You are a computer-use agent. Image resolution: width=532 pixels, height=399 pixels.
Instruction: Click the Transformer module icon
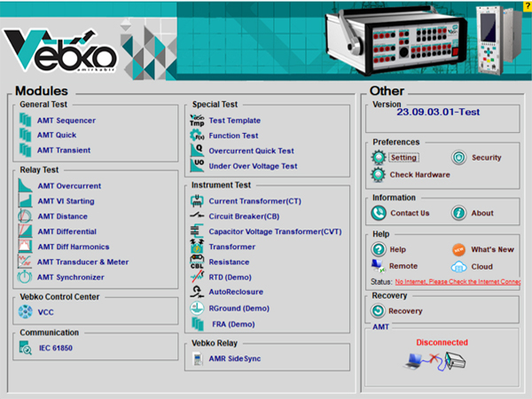click(x=197, y=246)
